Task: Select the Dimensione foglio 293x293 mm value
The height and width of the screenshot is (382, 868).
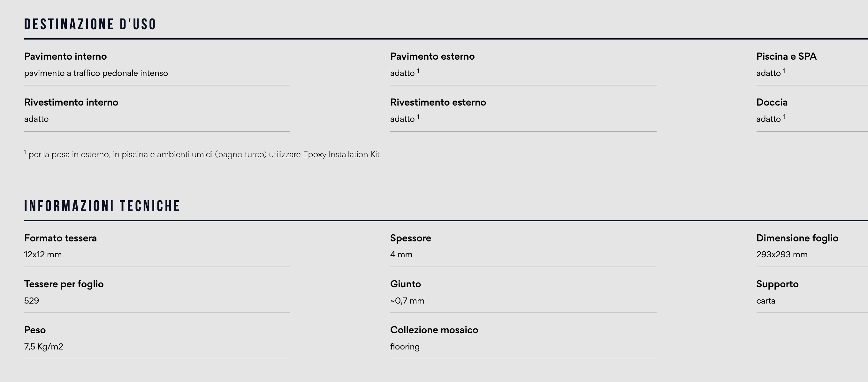Action: pos(782,254)
